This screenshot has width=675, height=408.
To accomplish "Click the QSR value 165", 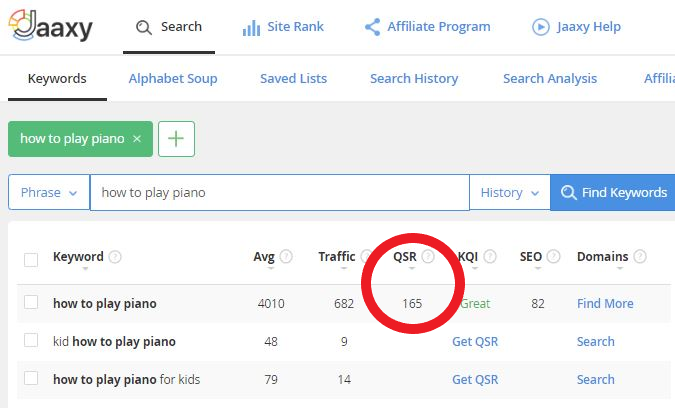I will [412, 304].
